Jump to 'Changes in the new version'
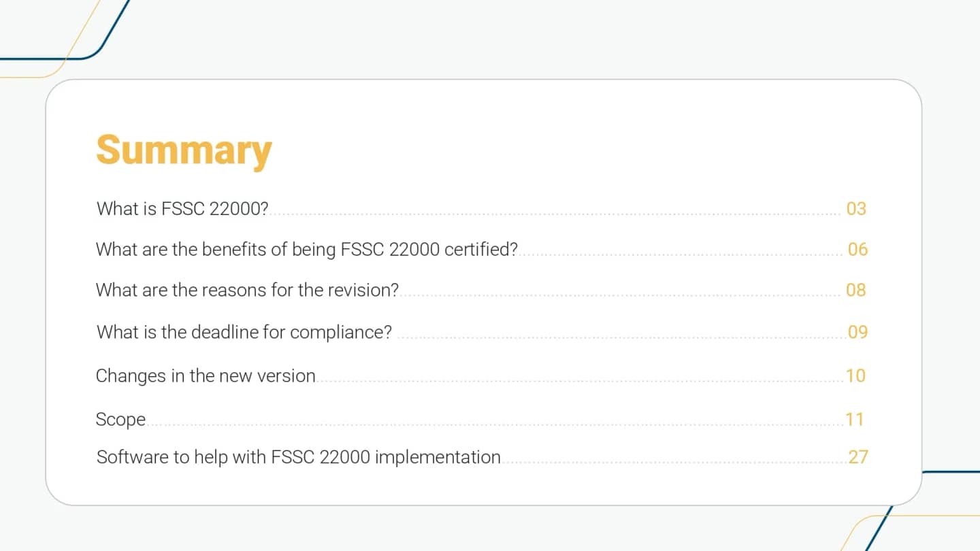 click(x=206, y=375)
